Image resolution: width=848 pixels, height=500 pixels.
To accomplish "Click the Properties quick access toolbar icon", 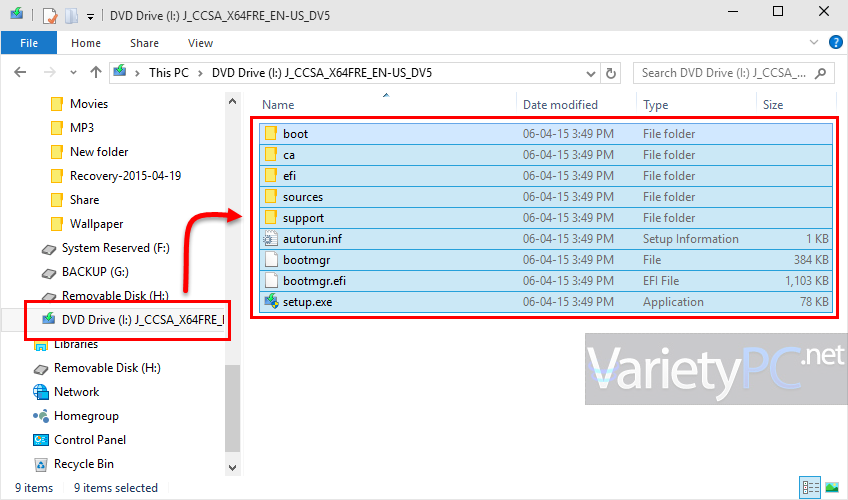I will pos(50,15).
